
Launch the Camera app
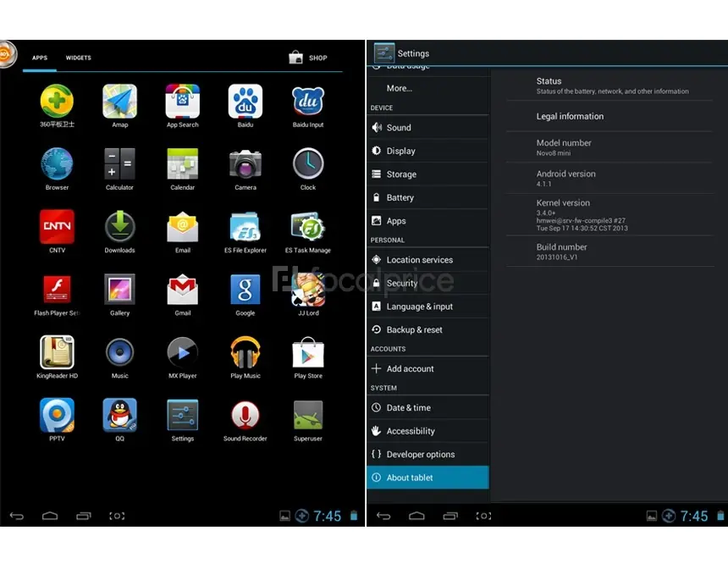point(245,163)
